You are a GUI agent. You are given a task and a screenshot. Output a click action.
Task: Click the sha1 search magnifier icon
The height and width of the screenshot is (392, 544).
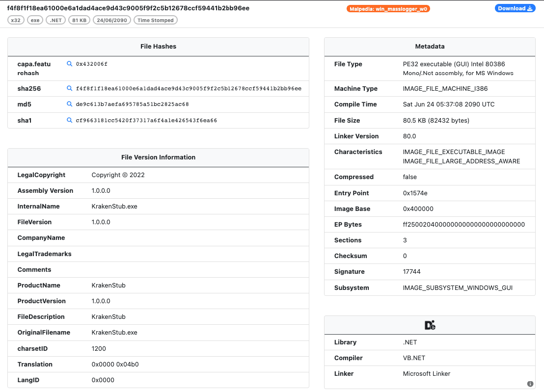[x=70, y=120]
